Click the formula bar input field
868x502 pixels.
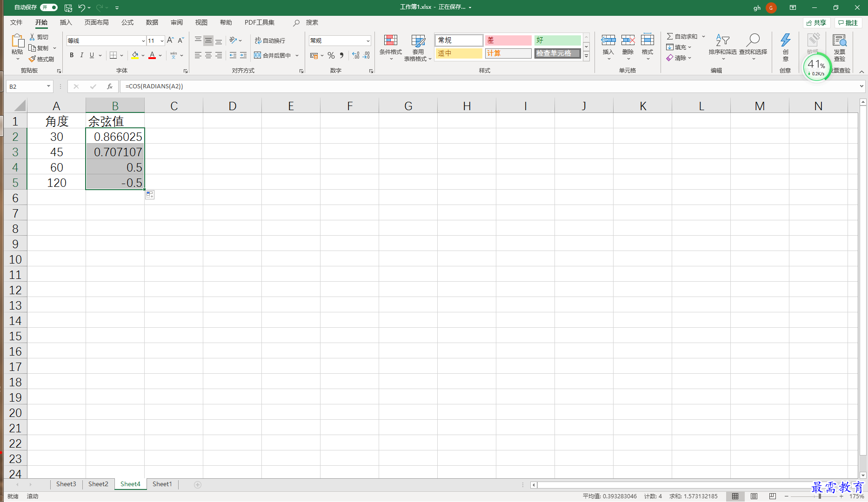click(x=488, y=86)
